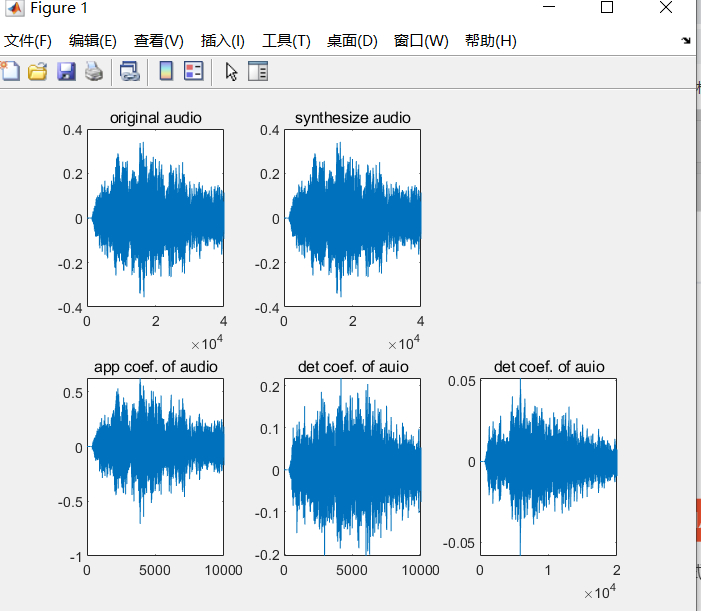The width and height of the screenshot is (701, 611).
Task: Open the 帮助(H) menu
Action: (x=491, y=41)
